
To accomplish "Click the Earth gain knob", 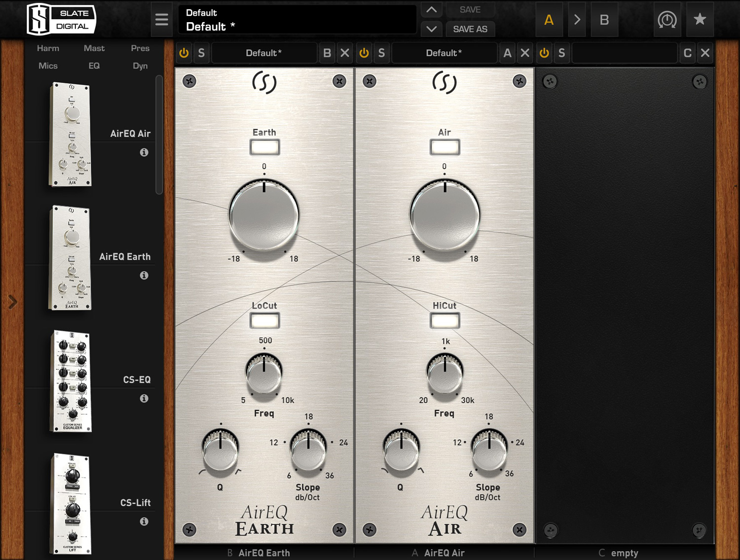I will [264, 215].
